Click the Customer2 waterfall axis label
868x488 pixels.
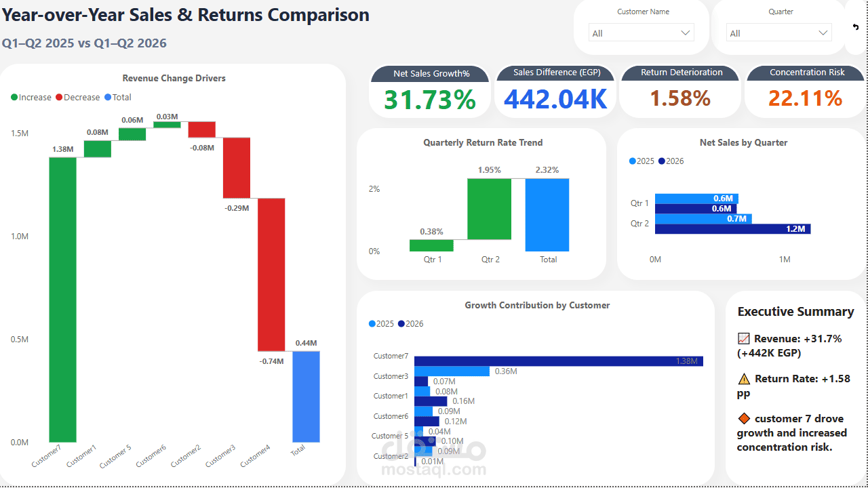pos(185,456)
